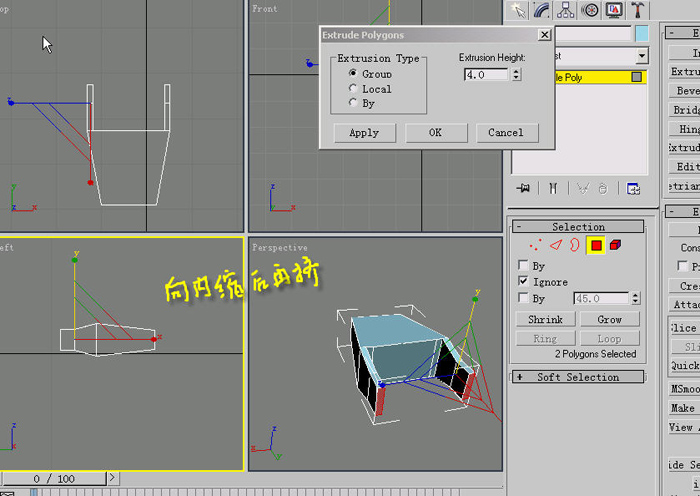Open the Create command panel tab
This screenshot has width=700, height=496.
[x=517, y=10]
